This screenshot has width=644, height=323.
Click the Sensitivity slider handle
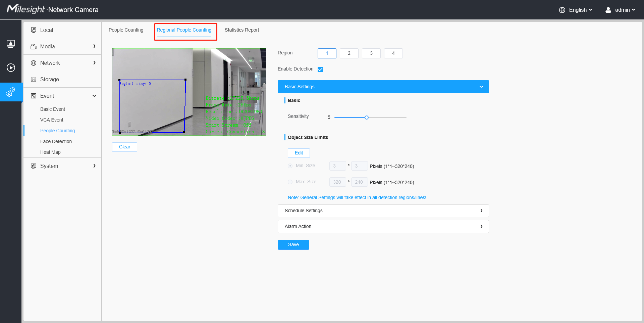[x=367, y=118]
